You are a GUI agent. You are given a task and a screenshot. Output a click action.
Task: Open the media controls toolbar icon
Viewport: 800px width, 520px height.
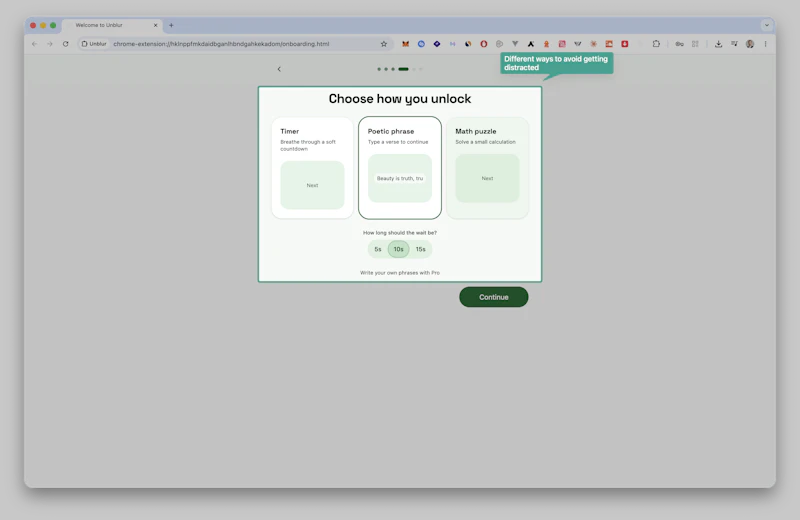coord(734,44)
